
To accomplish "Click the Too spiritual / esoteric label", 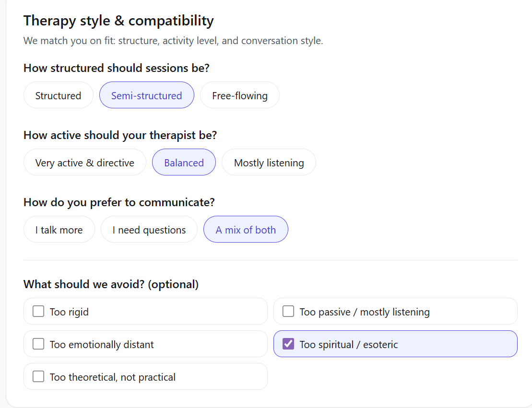I will tap(349, 345).
